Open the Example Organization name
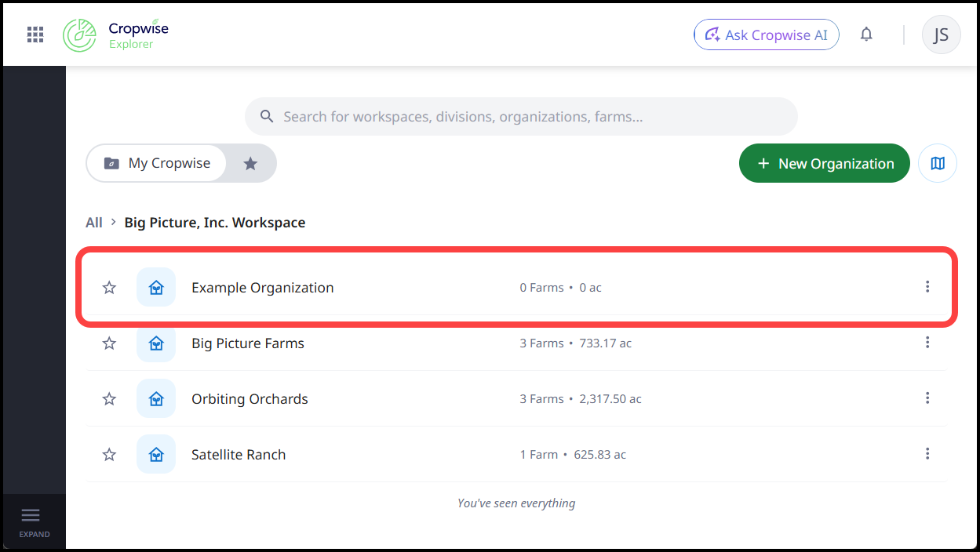980x552 pixels. pos(263,288)
